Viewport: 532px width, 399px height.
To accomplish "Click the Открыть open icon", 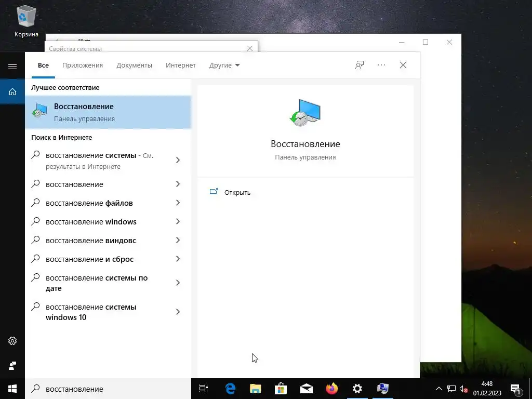I will (214, 192).
